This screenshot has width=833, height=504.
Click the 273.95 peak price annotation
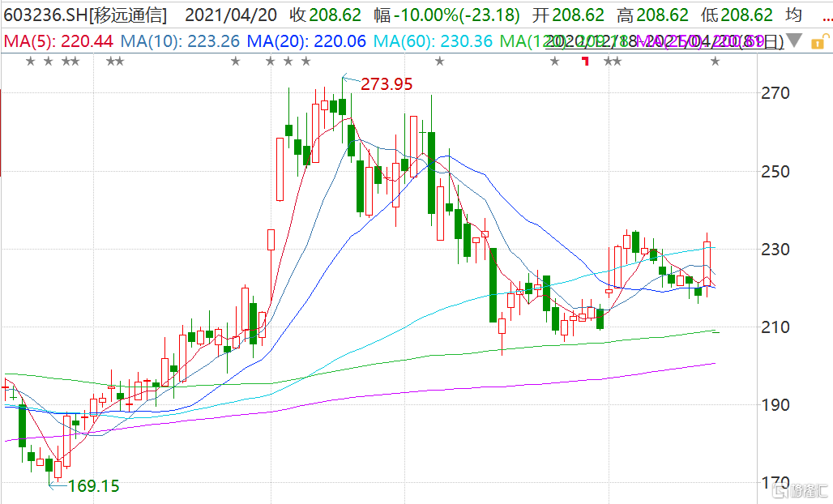point(387,84)
